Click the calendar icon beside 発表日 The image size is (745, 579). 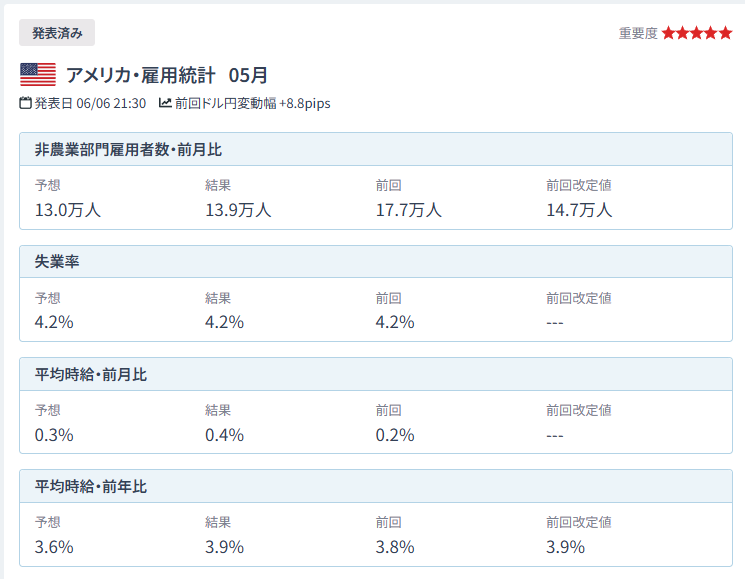26,103
